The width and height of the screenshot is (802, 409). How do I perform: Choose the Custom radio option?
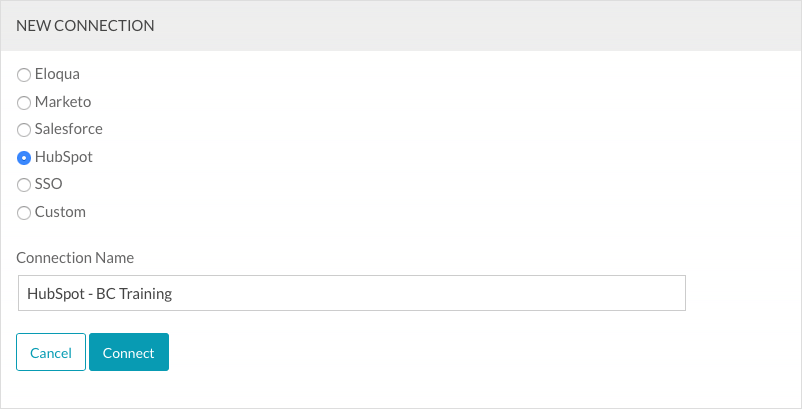point(24,212)
